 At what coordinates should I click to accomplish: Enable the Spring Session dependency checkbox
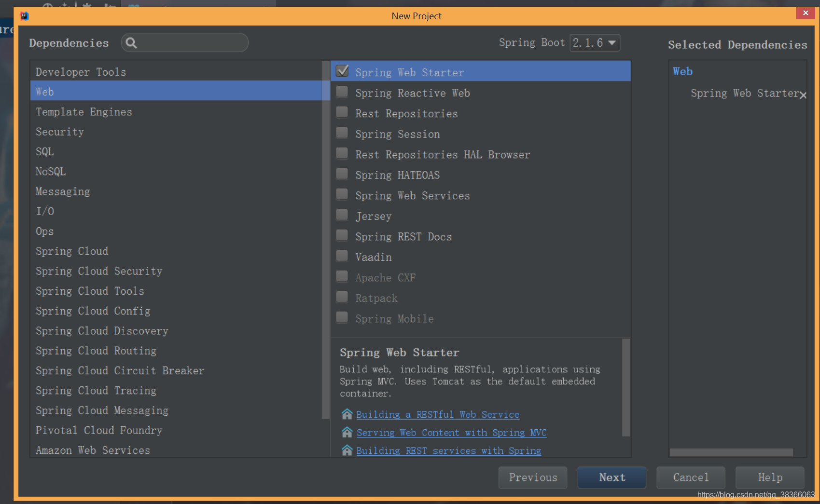[342, 133]
